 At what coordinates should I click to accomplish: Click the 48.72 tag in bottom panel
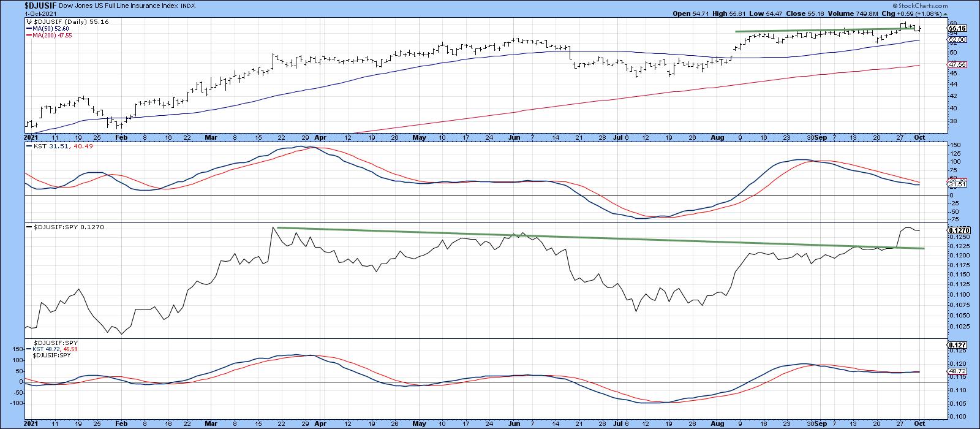pos(956,371)
